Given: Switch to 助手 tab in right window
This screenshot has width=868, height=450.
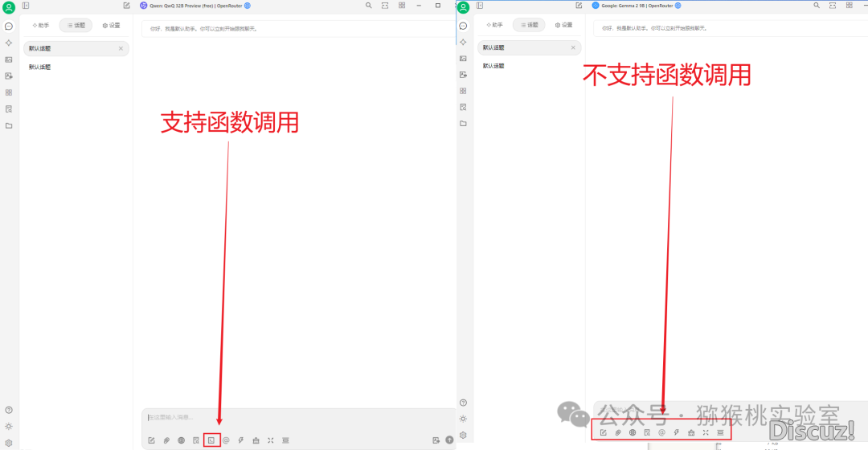Looking at the screenshot, I should 494,25.
